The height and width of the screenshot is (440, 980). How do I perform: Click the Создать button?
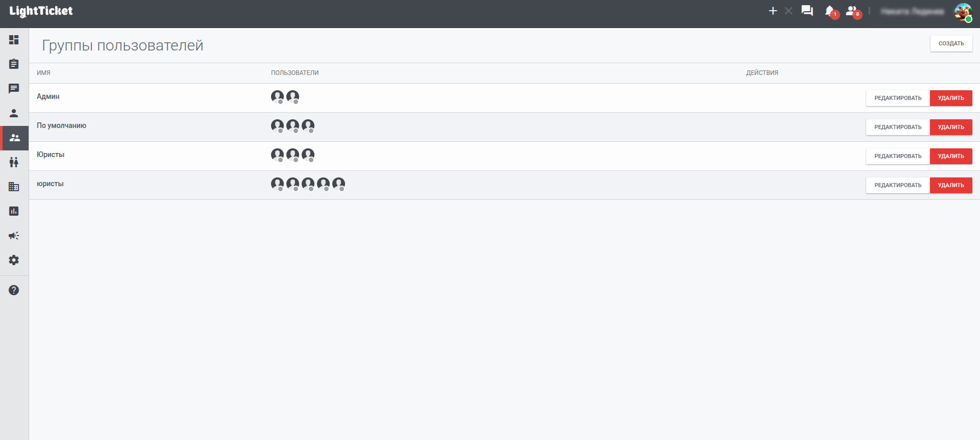pyautogui.click(x=951, y=43)
